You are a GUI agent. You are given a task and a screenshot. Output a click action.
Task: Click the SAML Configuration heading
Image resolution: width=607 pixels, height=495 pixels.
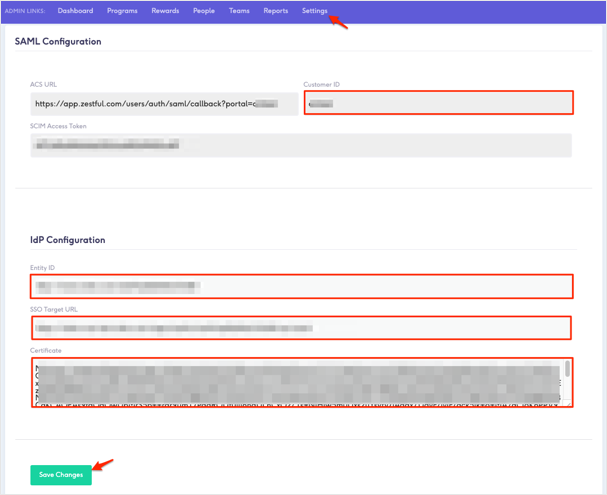click(x=58, y=41)
